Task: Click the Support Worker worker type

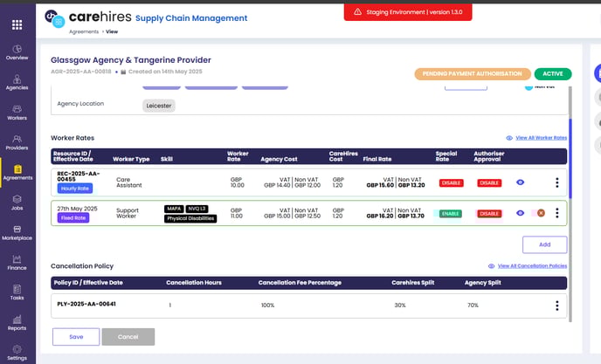Action: [128, 213]
